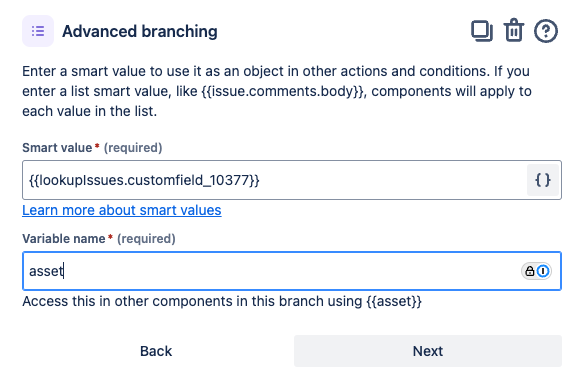Duplicate this Advanced branching component
This screenshot has height=382, width=578.
coord(482,31)
